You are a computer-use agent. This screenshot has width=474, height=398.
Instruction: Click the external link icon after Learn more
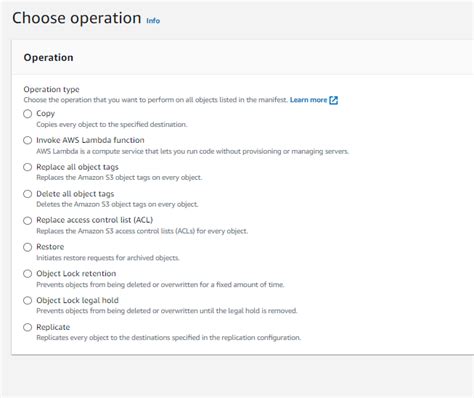(x=333, y=100)
